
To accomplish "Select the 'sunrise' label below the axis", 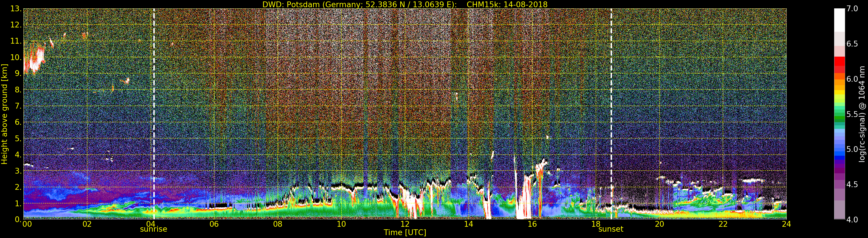I will (x=153, y=229).
